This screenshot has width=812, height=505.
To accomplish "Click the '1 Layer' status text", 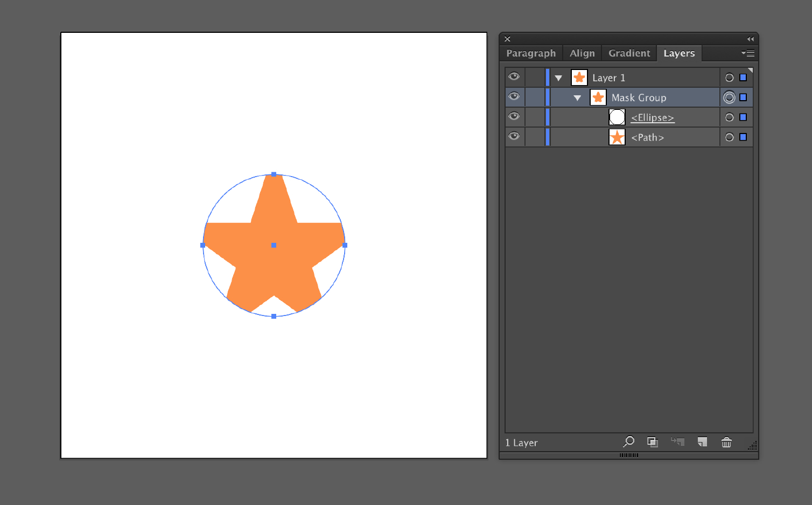I will pyautogui.click(x=521, y=443).
